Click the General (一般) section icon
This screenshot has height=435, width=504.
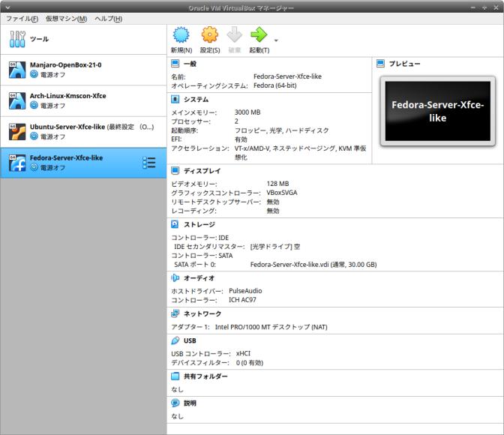pos(175,64)
